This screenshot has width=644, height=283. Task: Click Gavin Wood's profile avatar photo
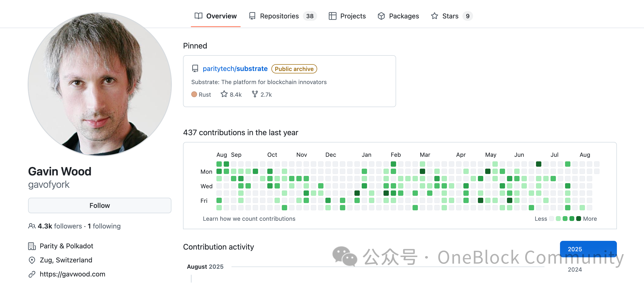[x=100, y=84]
